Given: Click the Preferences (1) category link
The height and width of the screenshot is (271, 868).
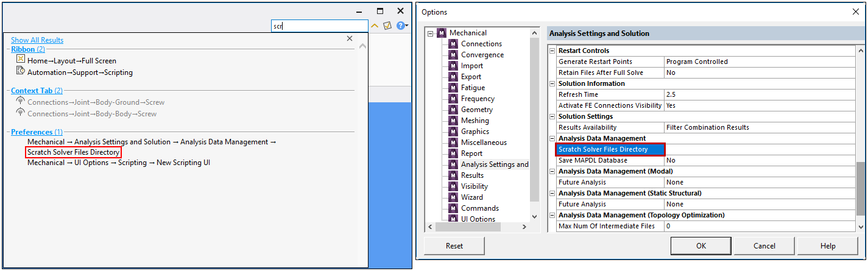Looking at the screenshot, I should (x=37, y=132).
